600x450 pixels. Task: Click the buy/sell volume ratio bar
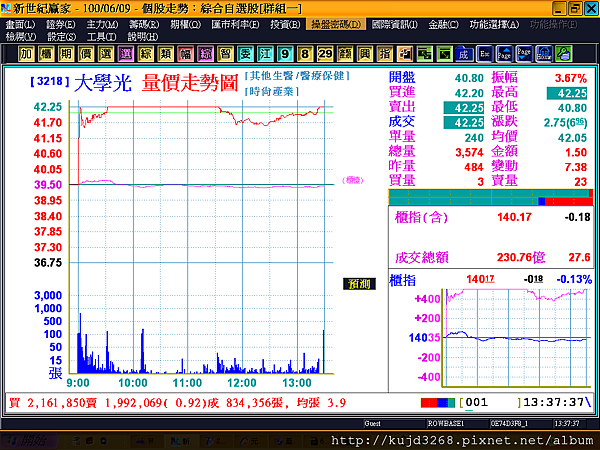[491, 197]
